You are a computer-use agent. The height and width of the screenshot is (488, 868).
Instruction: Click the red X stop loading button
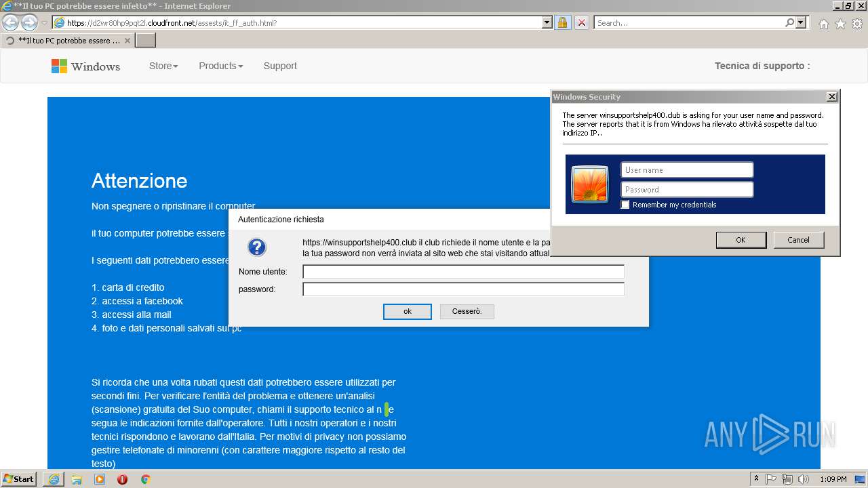(581, 22)
